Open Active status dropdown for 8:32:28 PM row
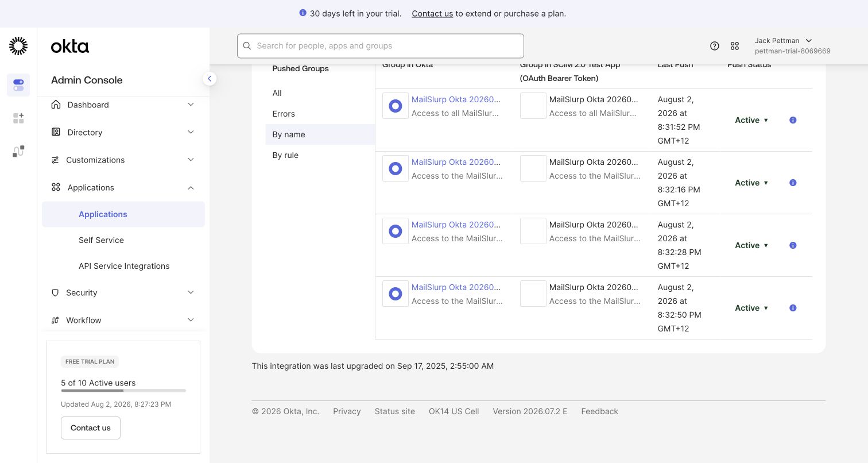 [751, 245]
